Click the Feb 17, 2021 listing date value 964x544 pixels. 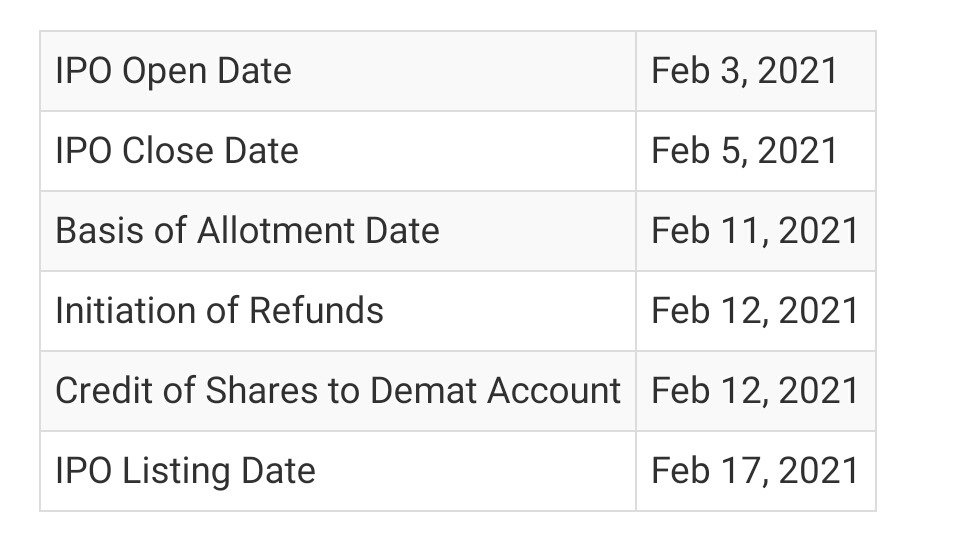coord(754,470)
